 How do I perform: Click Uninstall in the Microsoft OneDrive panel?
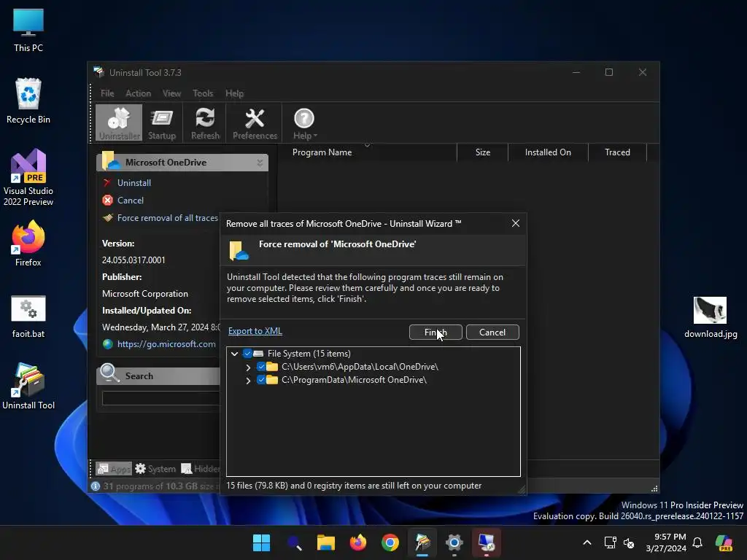pos(134,183)
